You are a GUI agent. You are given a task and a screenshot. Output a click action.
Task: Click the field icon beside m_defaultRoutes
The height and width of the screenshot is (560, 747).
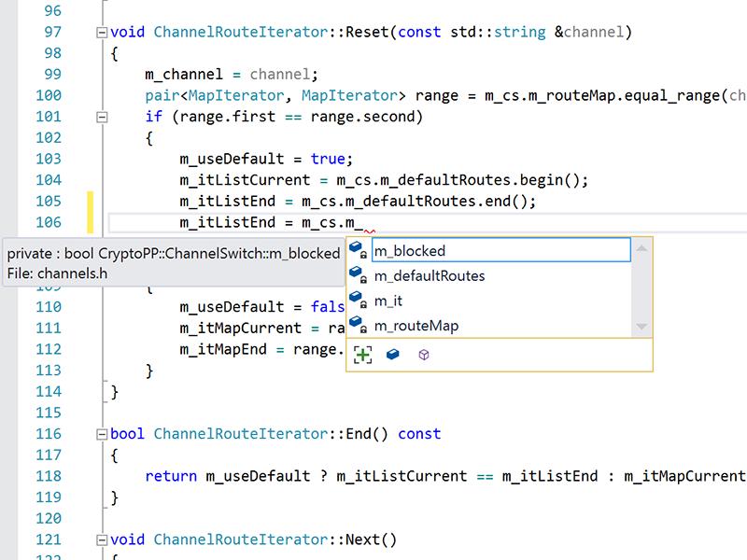(358, 274)
